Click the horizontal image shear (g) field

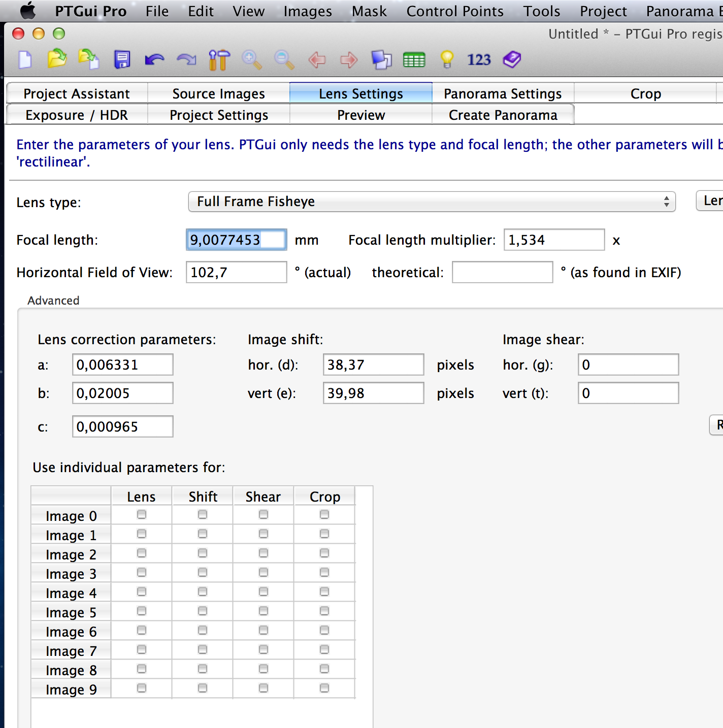point(628,365)
